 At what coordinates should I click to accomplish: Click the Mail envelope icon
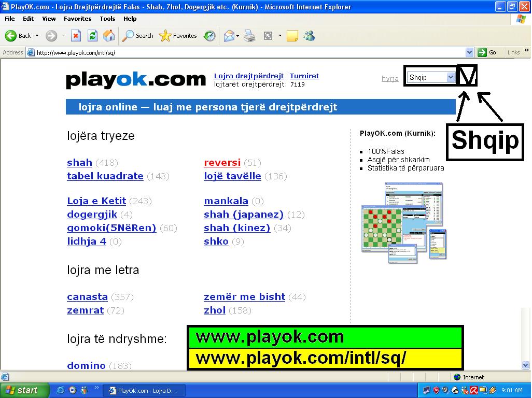229,36
